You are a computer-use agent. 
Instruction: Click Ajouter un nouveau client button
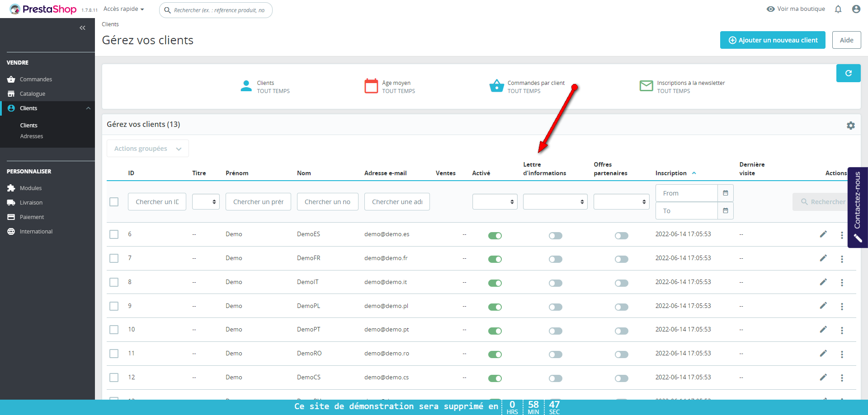pyautogui.click(x=772, y=40)
